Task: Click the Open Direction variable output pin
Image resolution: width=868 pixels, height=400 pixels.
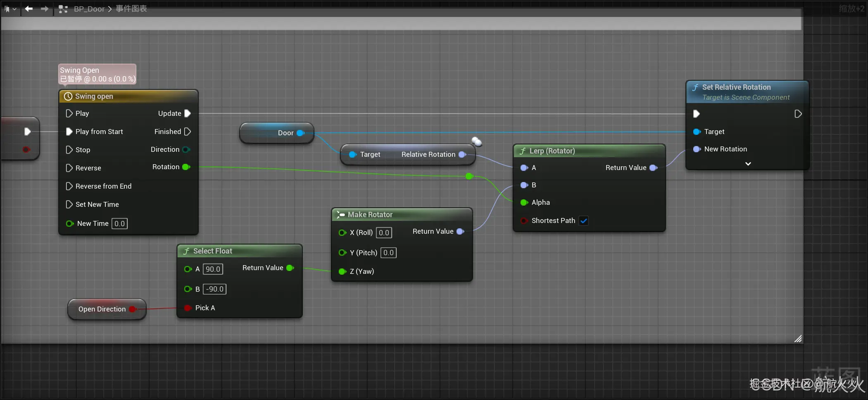Action: [133, 309]
